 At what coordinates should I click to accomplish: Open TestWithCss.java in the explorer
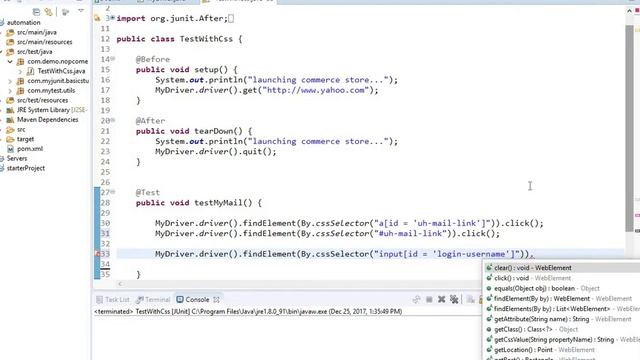[x=61, y=71]
